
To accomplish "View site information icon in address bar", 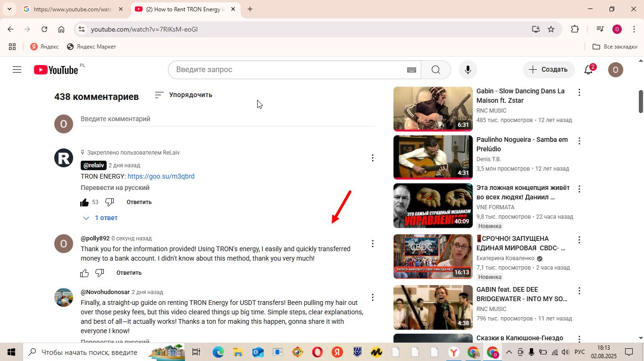I will click(x=82, y=29).
